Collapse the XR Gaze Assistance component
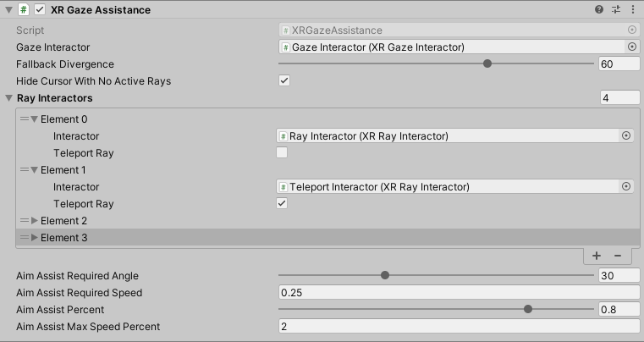This screenshot has height=342, width=644. (x=9, y=10)
